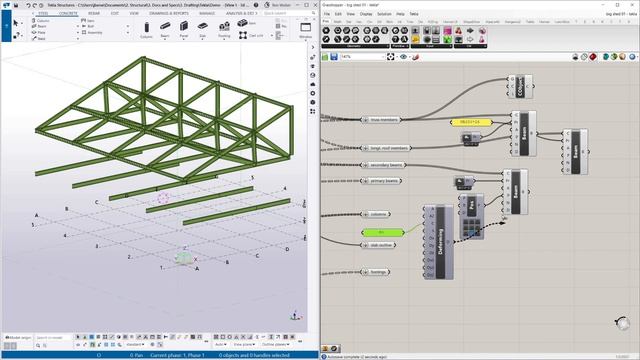Screen dimensions: 640x360
Task: Expand the small Beam dropdown arrow in Tekla ribbon
Action: (x=78, y=27)
